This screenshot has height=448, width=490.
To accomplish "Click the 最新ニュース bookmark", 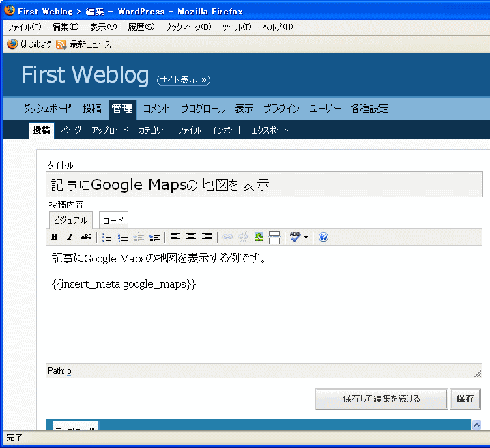I will 90,44.
